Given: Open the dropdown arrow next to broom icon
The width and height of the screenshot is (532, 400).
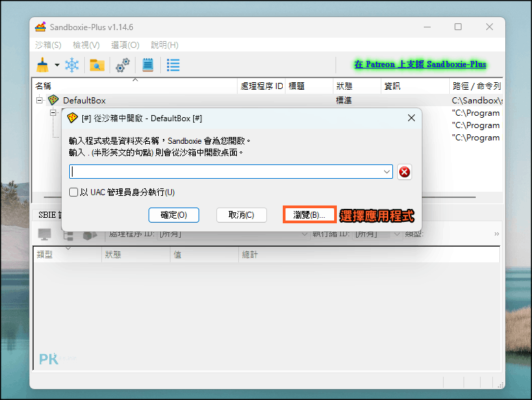Looking at the screenshot, I should click(57, 65).
